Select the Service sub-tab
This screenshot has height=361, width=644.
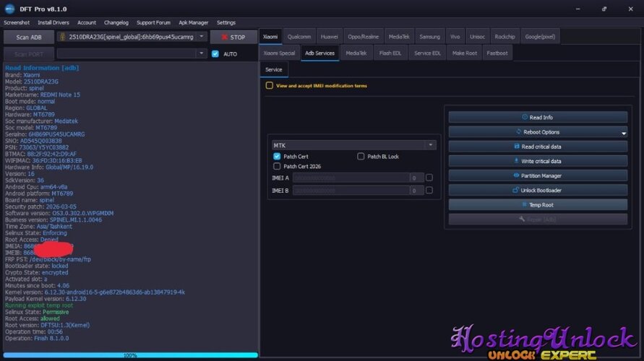pyautogui.click(x=274, y=69)
